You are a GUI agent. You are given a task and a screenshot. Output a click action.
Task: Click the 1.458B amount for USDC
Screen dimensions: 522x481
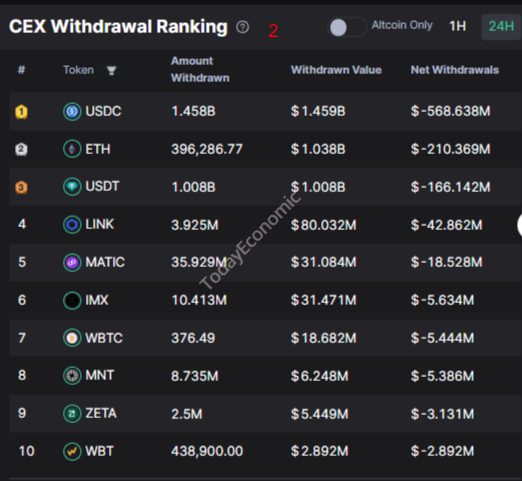[193, 111]
